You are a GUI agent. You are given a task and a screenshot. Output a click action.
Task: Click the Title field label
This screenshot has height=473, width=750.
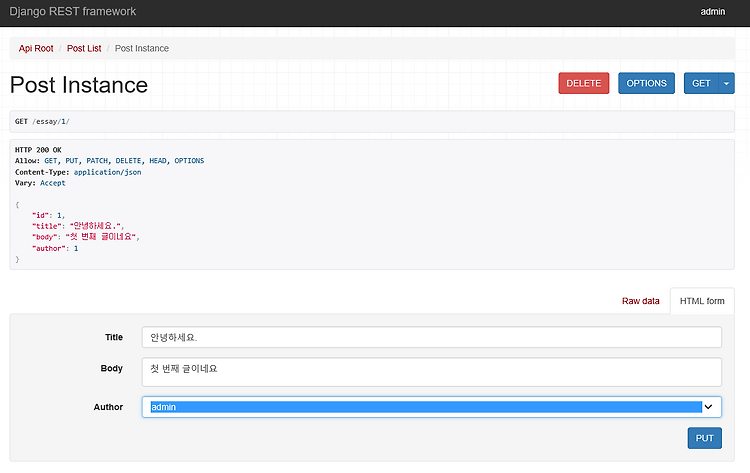click(x=114, y=337)
